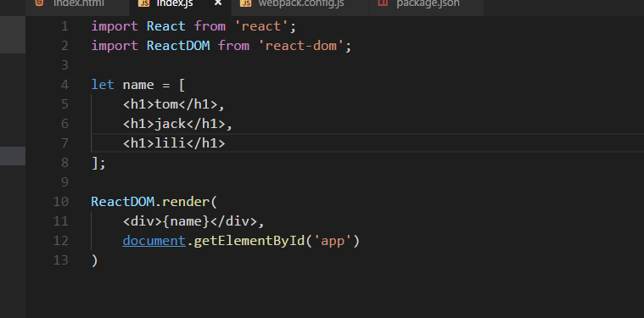Click empty line number 3 in gutter

point(64,65)
